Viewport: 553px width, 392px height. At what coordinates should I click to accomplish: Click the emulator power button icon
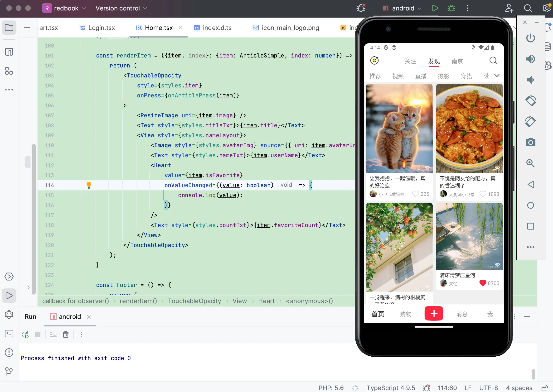(530, 38)
